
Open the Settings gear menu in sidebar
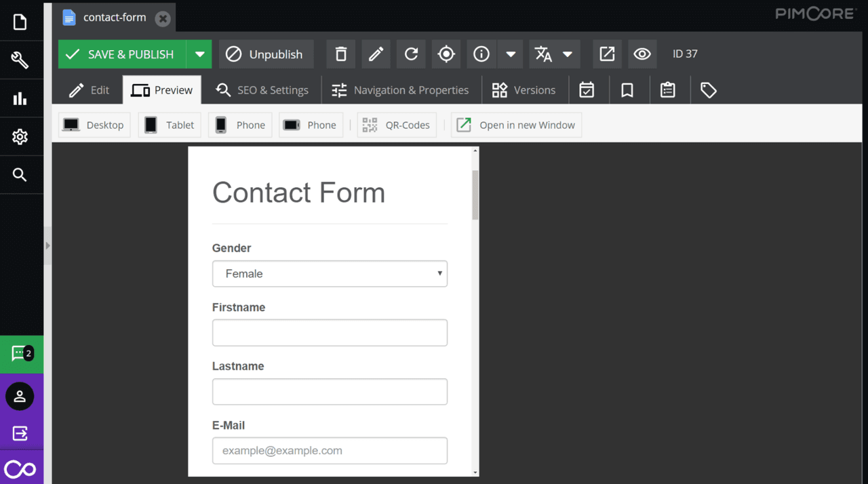20,136
